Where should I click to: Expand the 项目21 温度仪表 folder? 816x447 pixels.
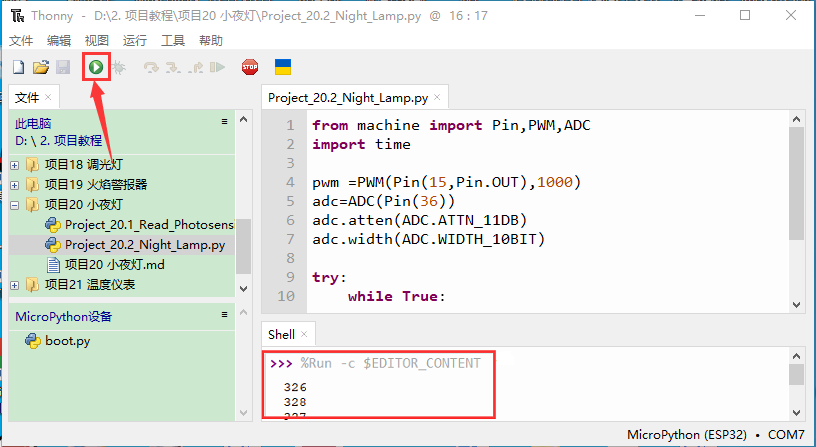coord(15,285)
